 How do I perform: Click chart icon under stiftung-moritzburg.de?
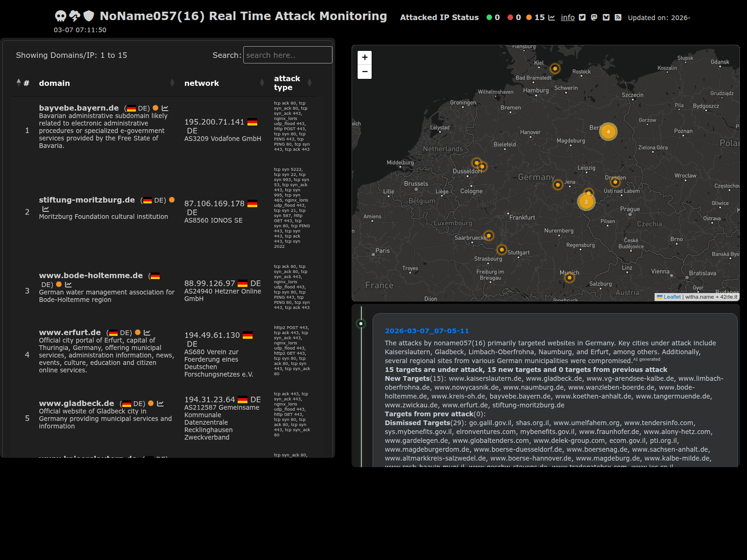point(46,209)
